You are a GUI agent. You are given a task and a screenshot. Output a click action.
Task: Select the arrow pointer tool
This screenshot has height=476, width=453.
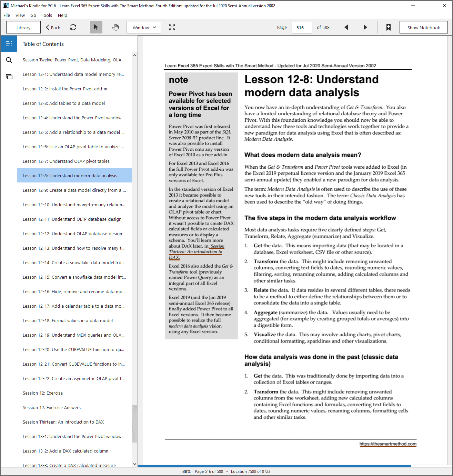click(96, 27)
